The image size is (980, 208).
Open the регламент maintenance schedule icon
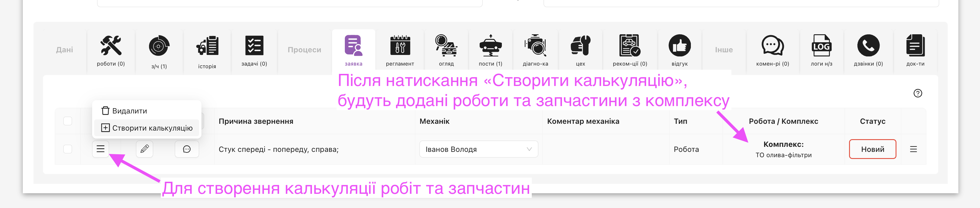(x=400, y=46)
